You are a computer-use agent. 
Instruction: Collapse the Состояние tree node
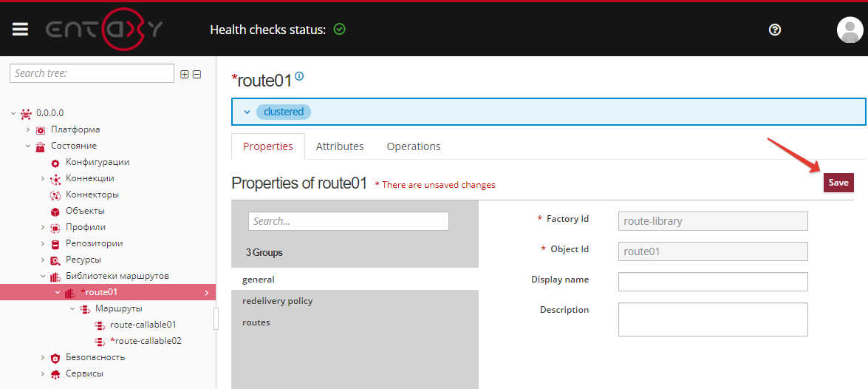point(28,146)
